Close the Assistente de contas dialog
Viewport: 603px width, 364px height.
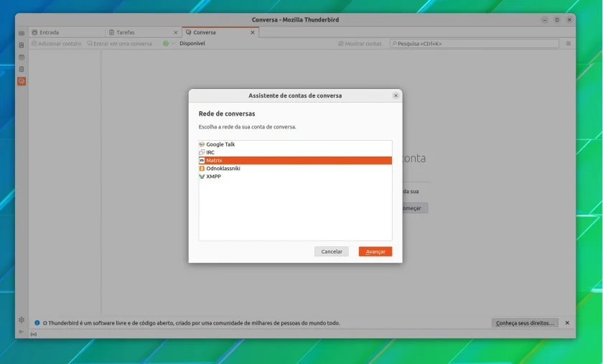click(x=396, y=95)
